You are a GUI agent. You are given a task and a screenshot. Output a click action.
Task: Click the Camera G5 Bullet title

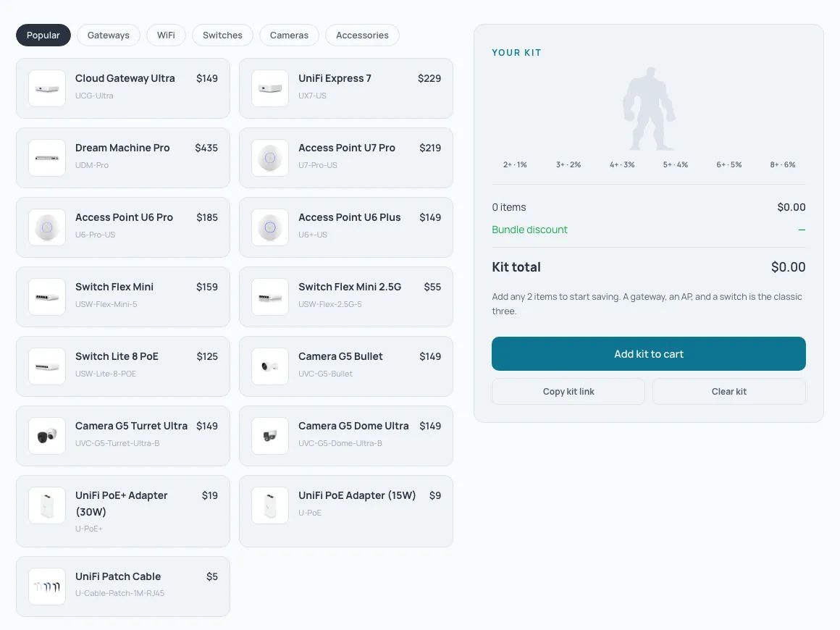point(341,357)
